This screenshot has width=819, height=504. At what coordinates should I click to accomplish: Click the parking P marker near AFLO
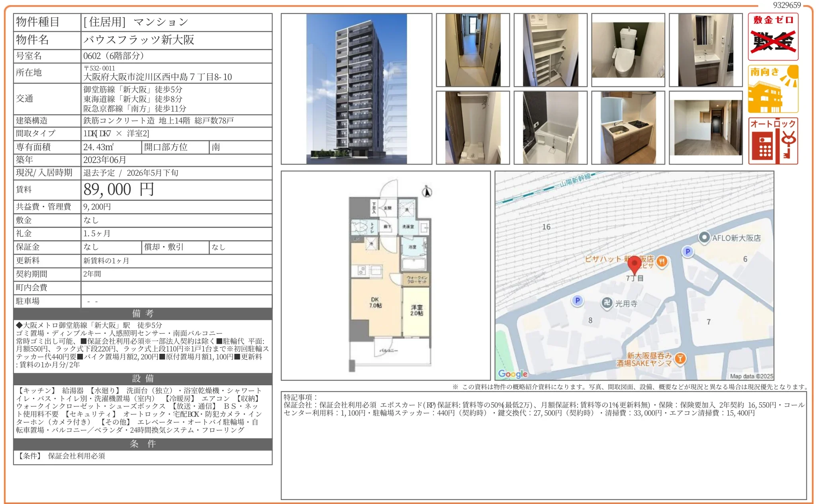688,251
